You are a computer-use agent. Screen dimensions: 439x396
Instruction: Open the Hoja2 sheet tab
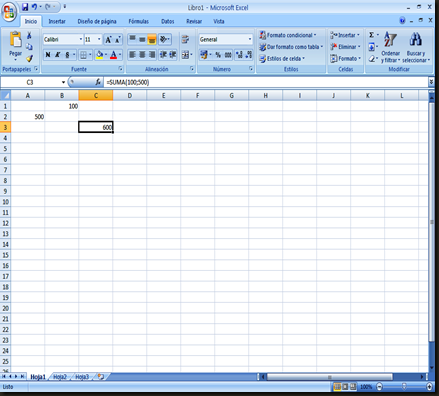click(x=60, y=377)
